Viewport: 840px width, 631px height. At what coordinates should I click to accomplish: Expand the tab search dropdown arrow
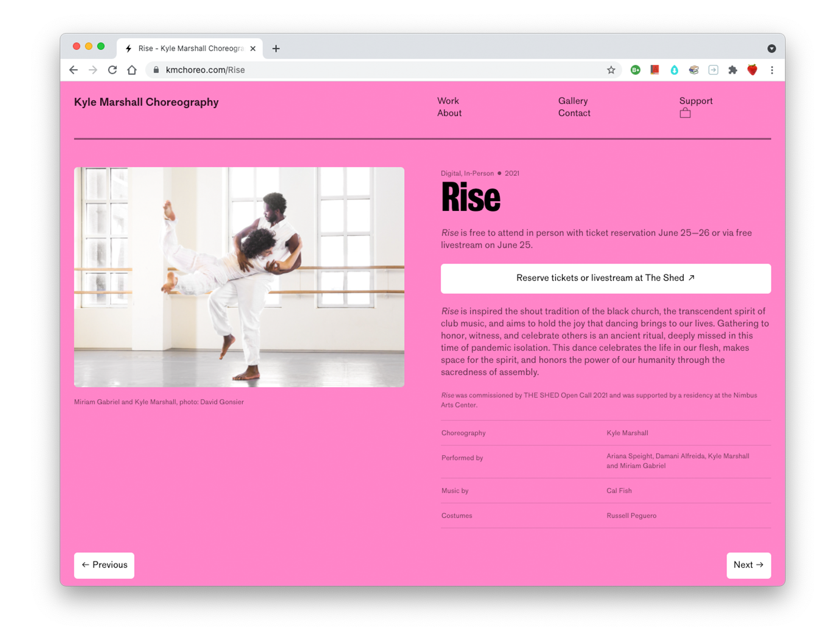pos(771,49)
